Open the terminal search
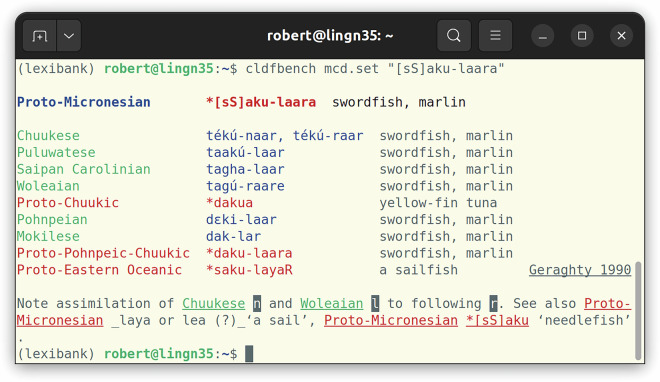 point(454,36)
